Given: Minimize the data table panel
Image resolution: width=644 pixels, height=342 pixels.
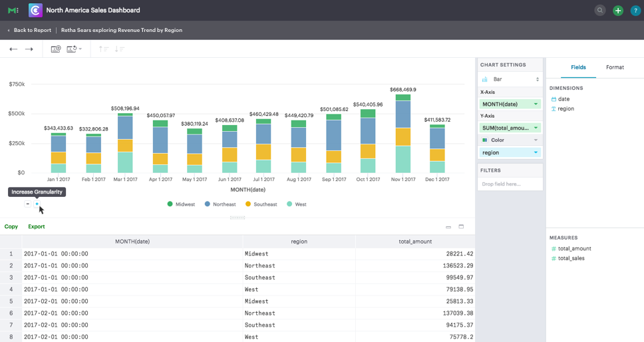Looking at the screenshot, I should (448, 227).
